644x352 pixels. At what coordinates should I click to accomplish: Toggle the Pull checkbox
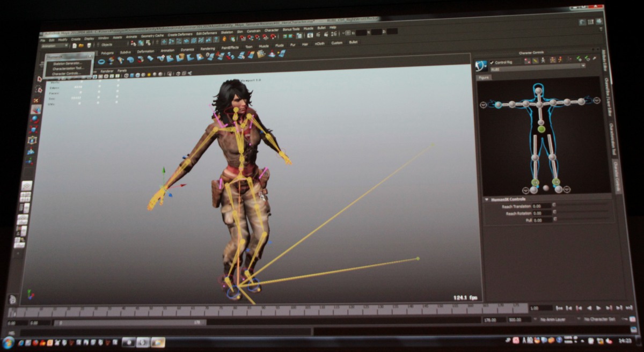[555, 219]
